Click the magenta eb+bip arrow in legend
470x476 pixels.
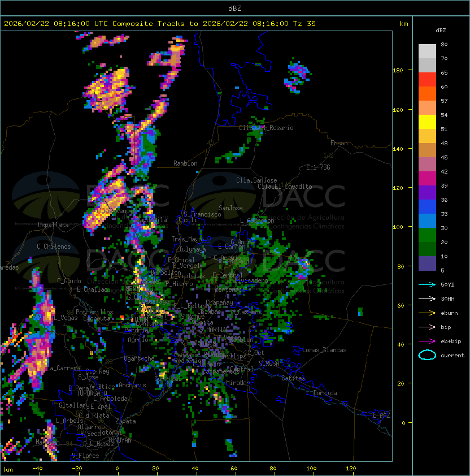click(x=427, y=341)
